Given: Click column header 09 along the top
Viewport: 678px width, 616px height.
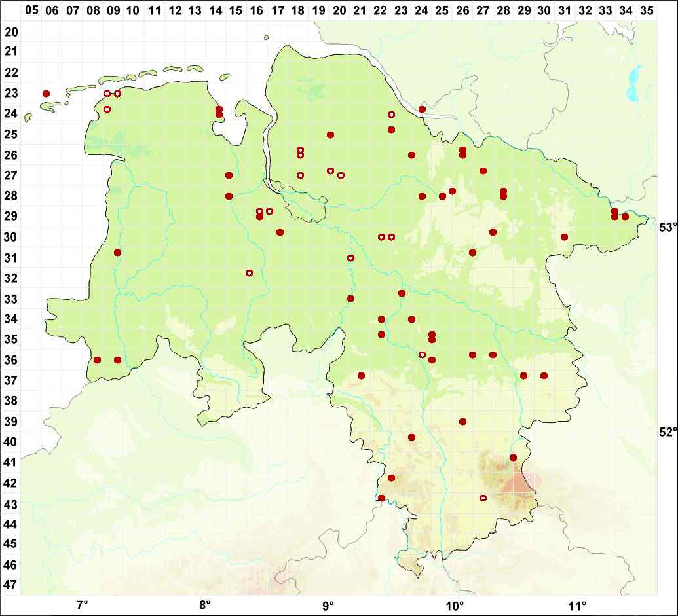Looking at the screenshot, I should pos(113,10).
